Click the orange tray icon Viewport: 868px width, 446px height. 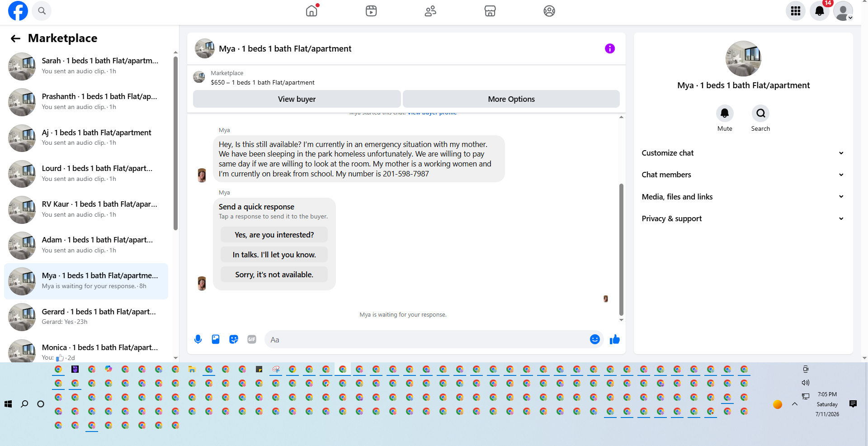(x=778, y=404)
